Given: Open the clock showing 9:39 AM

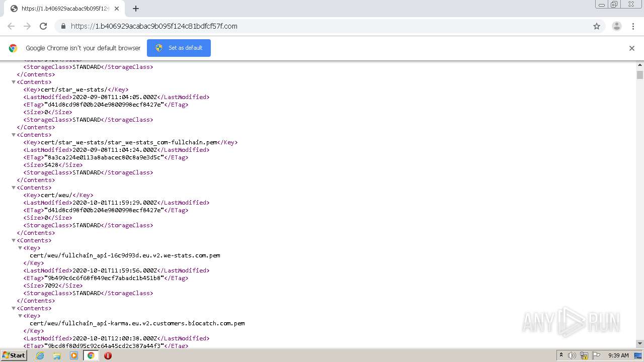Looking at the screenshot, I should [618, 355].
